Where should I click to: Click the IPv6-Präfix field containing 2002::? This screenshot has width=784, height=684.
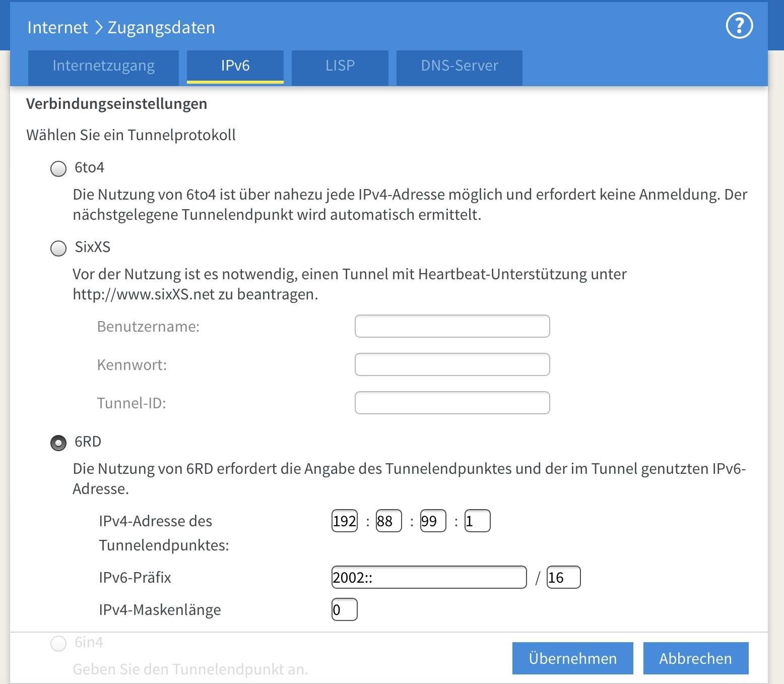(429, 577)
